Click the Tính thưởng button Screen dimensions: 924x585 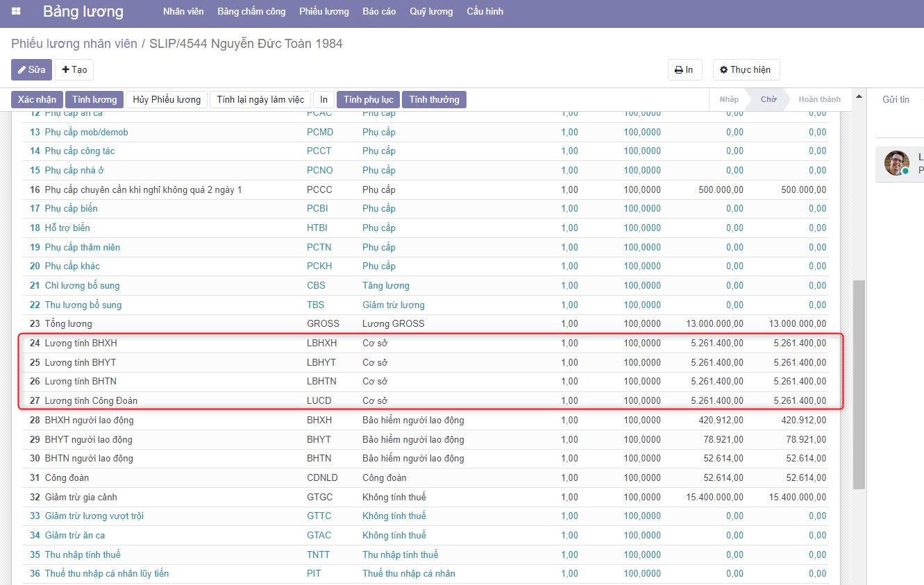[434, 99]
